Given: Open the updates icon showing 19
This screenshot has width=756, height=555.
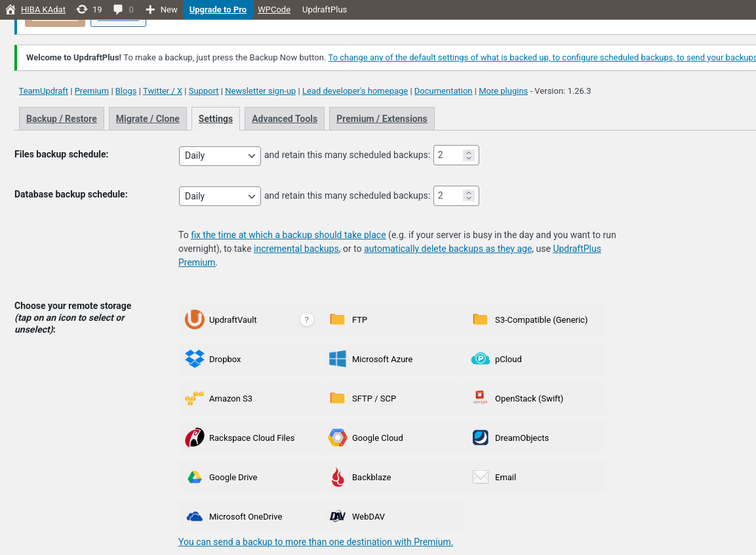Looking at the screenshot, I should point(82,9).
